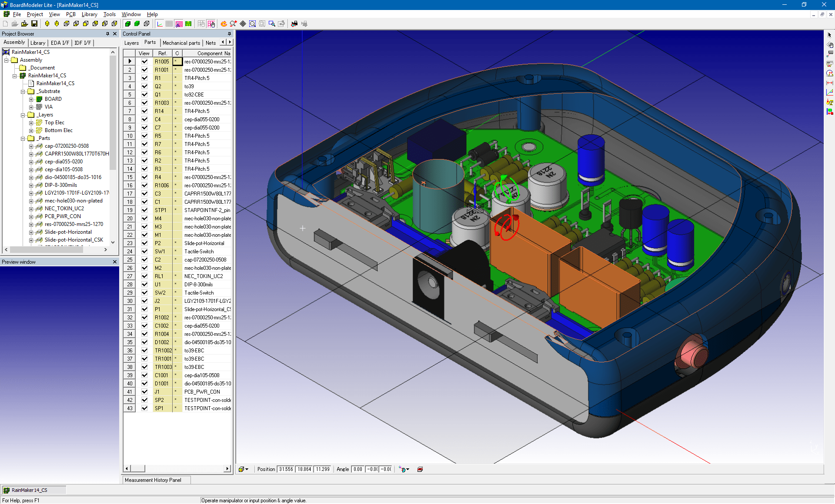
Task: Switch to the Layers tab in Control Panel
Action: pyautogui.click(x=131, y=43)
